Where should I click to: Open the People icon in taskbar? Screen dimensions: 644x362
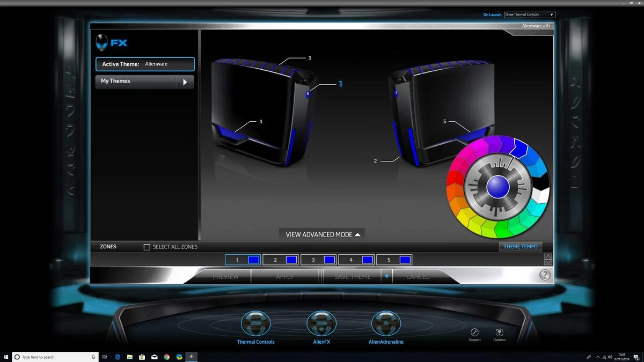[589, 357]
